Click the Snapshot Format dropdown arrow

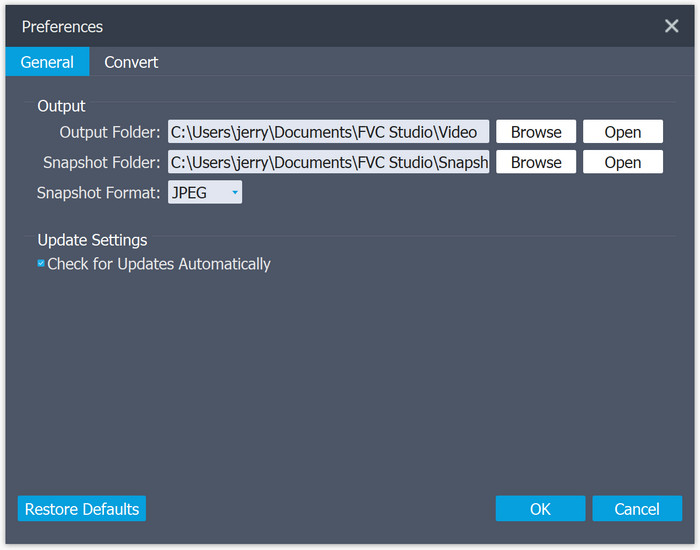235,193
